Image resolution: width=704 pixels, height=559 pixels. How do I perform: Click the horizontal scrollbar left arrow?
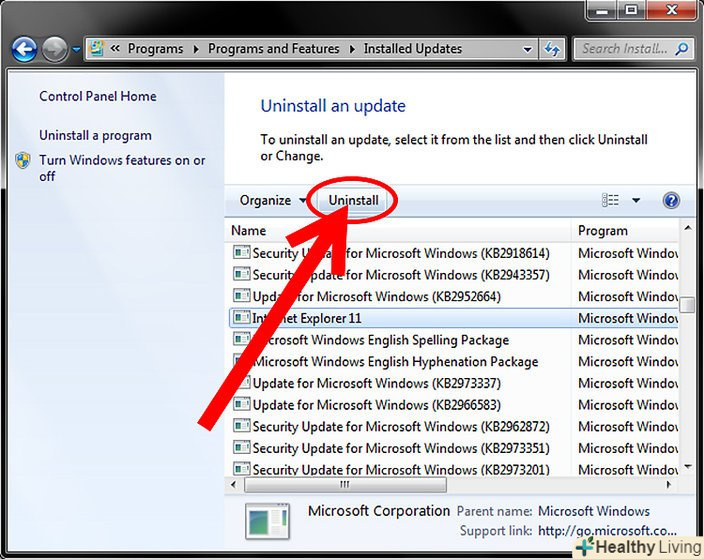[233, 484]
